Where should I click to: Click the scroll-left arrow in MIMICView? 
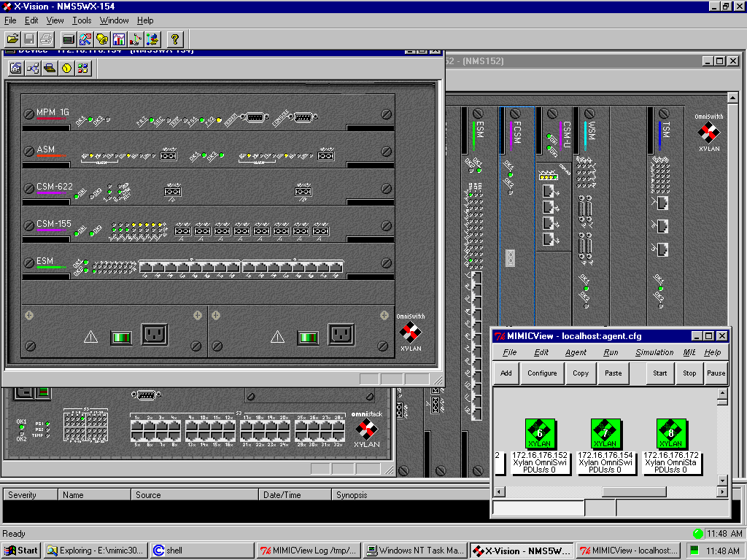click(499, 491)
